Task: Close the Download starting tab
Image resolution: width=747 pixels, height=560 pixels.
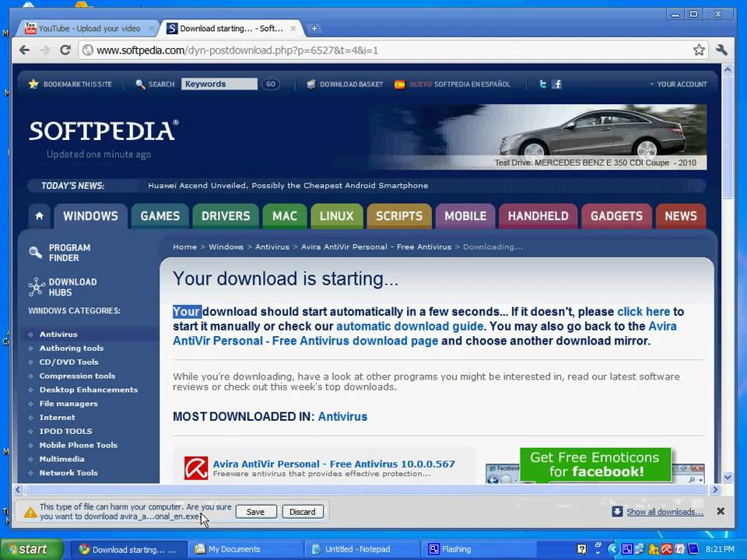Action: coord(293,29)
